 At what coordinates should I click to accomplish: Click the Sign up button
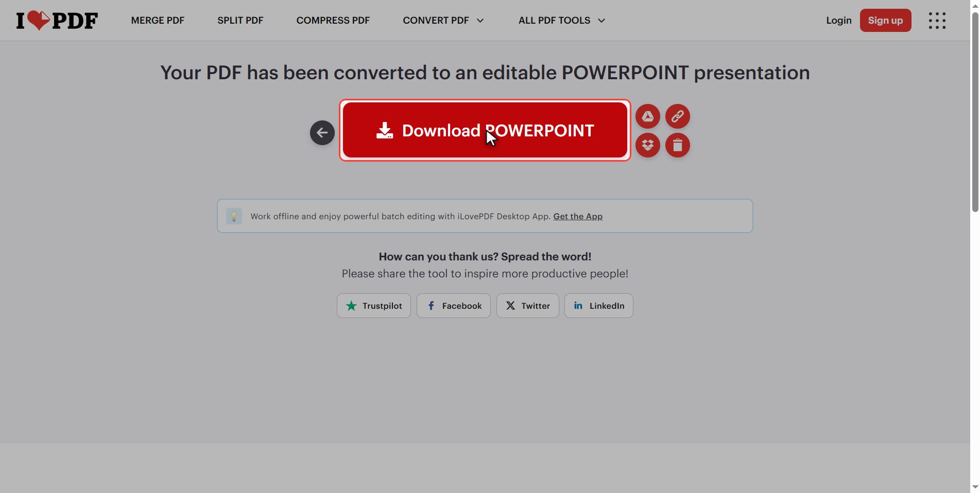(885, 21)
